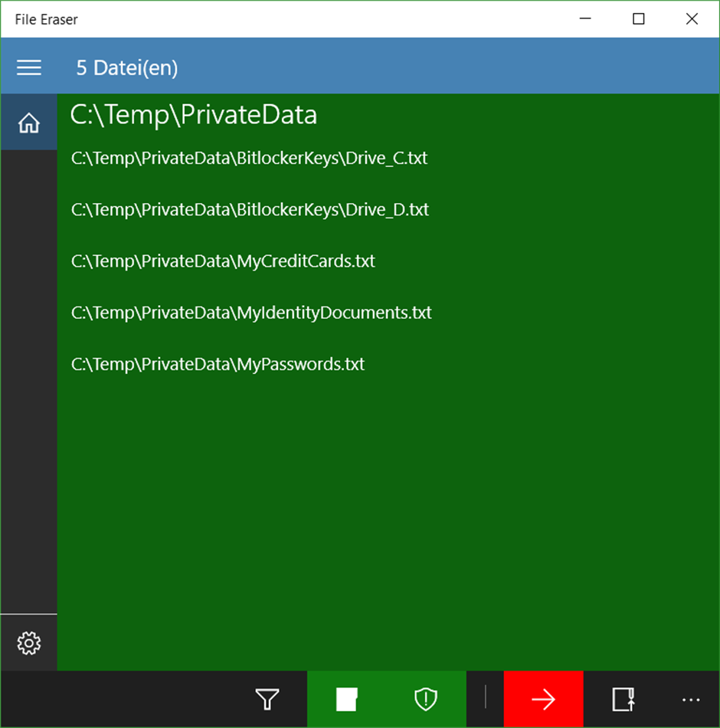Image resolution: width=720 pixels, height=728 pixels.
Task: Maximize the File Eraser window
Action: (x=639, y=19)
